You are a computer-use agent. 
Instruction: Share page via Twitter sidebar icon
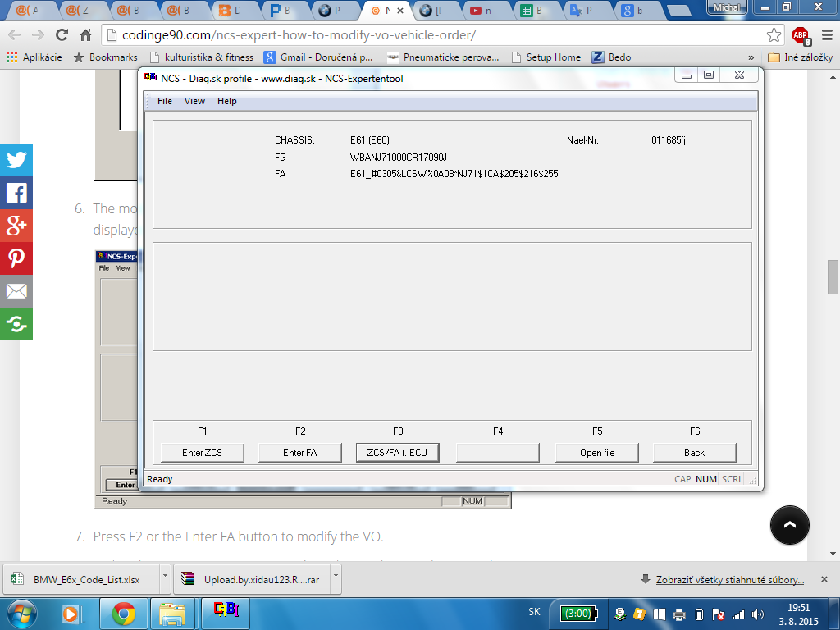16,160
